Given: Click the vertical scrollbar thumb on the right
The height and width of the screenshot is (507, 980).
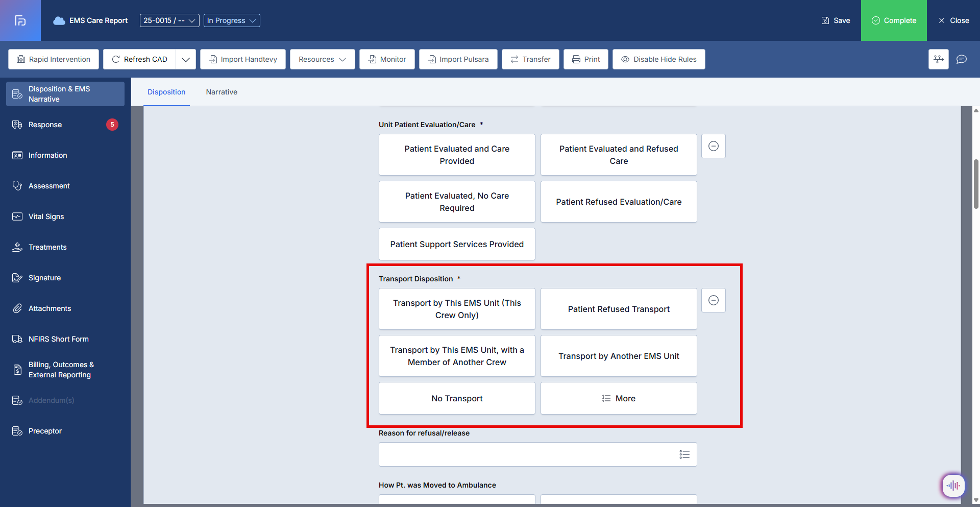Looking at the screenshot, I should (x=976, y=184).
